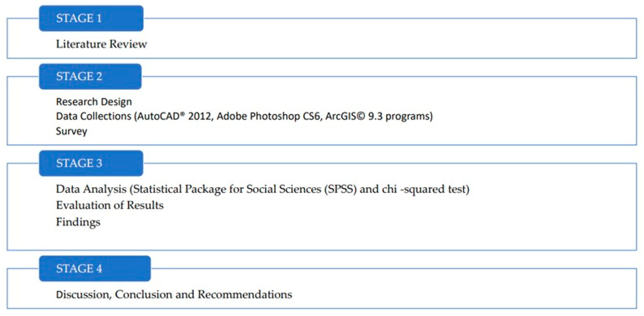Click the Findings line
This screenshot has width=644, height=316.
(78, 222)
